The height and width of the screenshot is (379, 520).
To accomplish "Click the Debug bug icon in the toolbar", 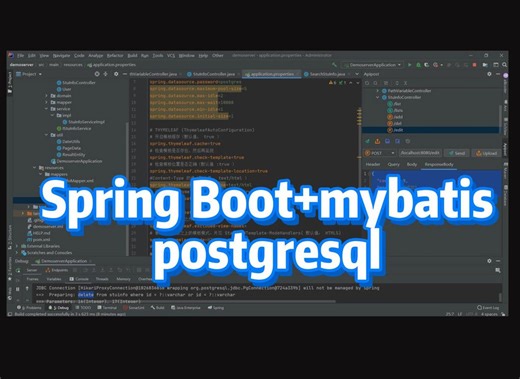I will point(418,65).
